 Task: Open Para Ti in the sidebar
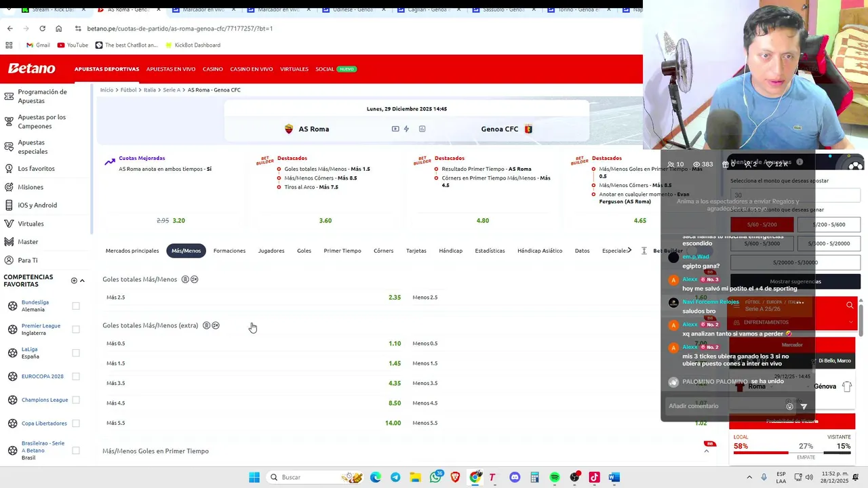click(28, 260)
